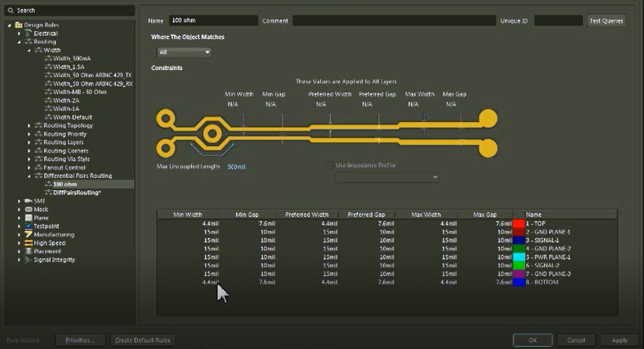Click the Width-Default rule icon
Screen dimensions: 644x349
(x=48, y=117)
